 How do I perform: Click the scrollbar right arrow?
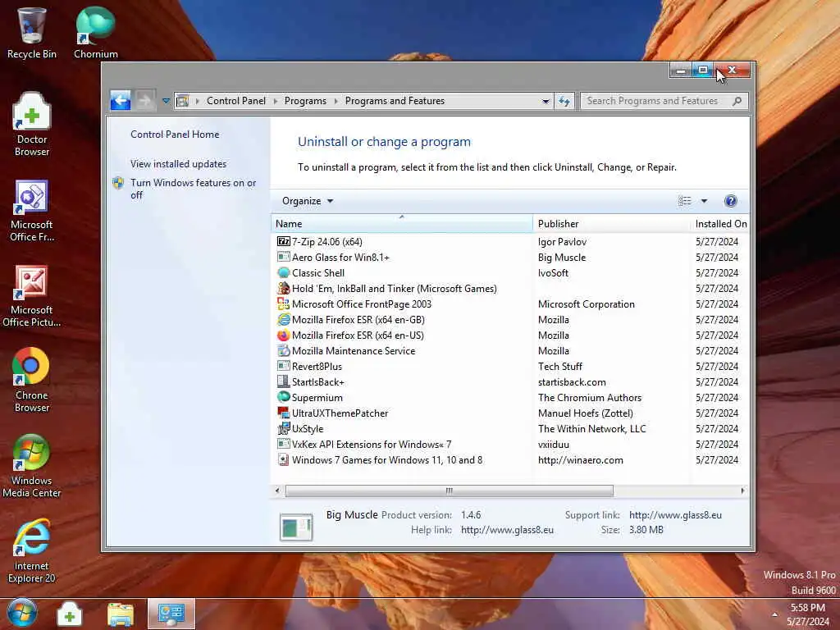point(742,491)
